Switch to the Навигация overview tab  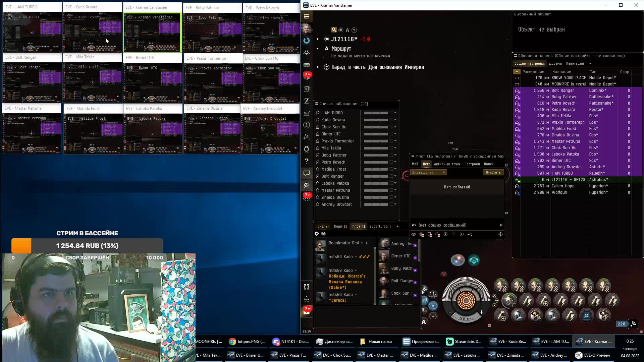575,63
